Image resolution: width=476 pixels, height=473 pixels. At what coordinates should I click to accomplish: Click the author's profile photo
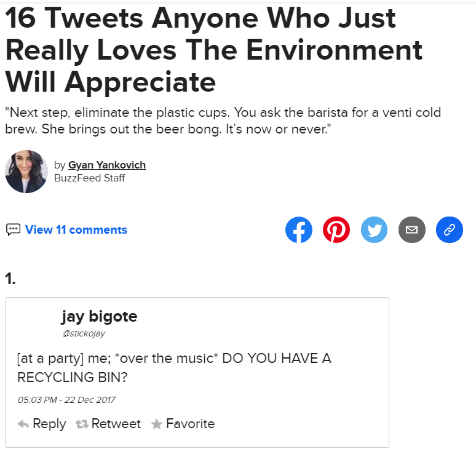[26, 172]
